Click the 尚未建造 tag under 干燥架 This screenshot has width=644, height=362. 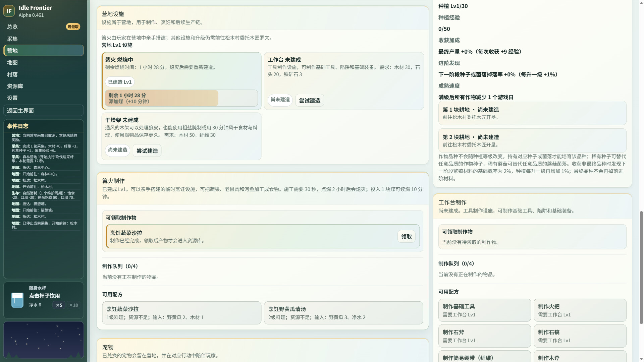[118, 150]
